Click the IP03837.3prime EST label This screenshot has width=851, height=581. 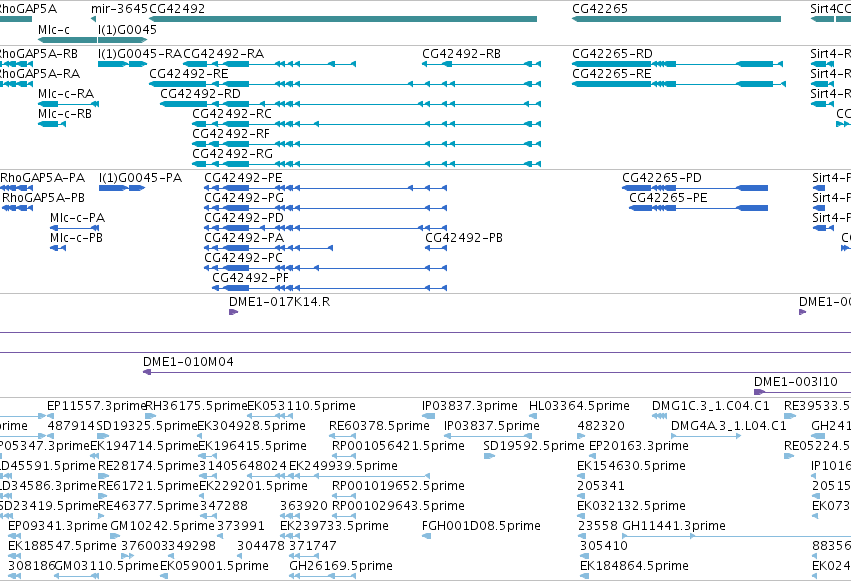point(470,406)
